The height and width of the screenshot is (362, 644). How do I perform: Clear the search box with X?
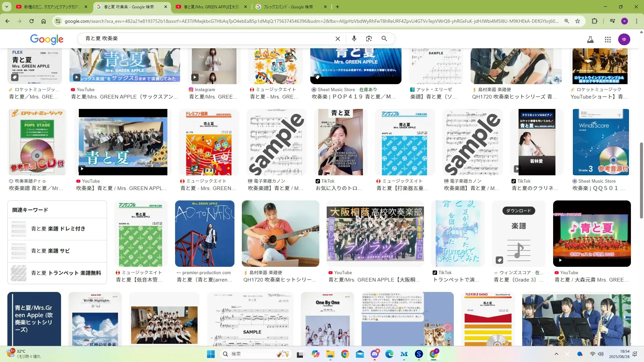[x=338, y=39]
